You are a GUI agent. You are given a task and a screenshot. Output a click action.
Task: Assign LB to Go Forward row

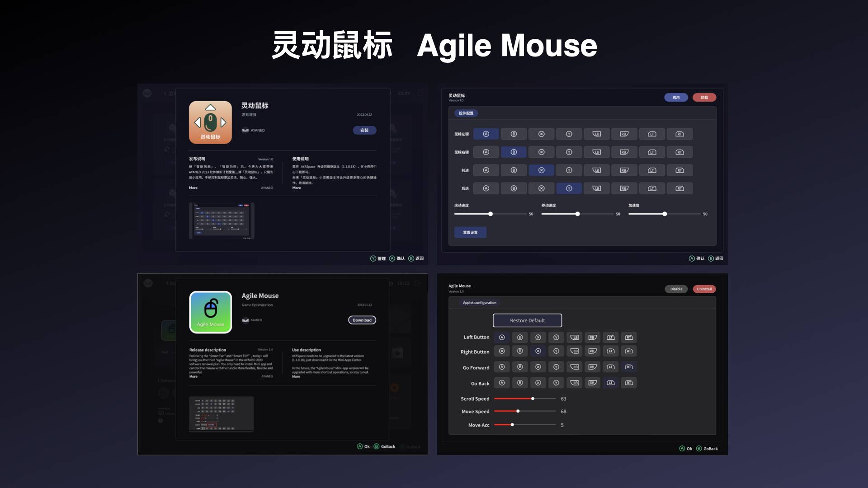(575, 367)
